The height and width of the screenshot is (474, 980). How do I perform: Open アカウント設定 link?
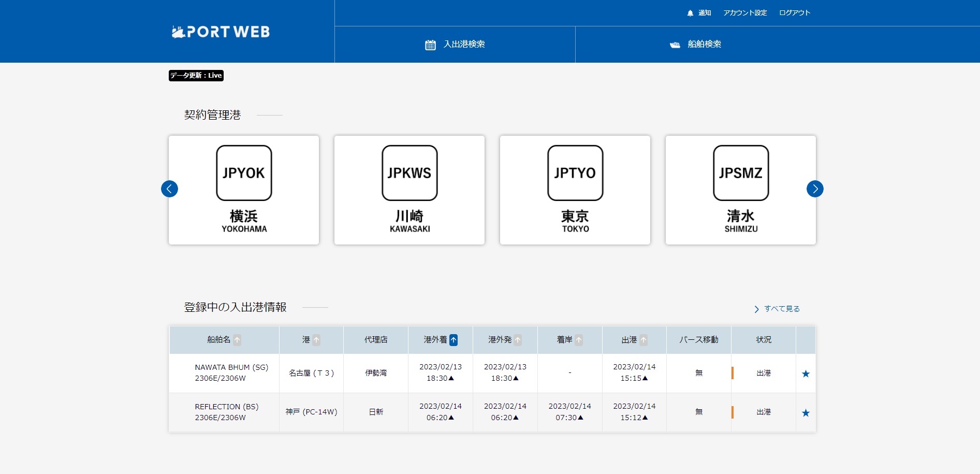tap(745, 13)
